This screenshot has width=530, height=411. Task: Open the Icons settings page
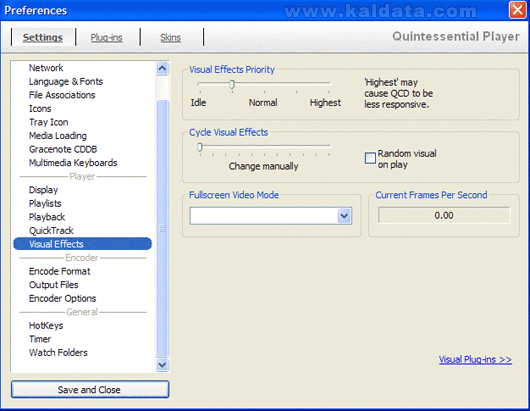tap(40, 108)
